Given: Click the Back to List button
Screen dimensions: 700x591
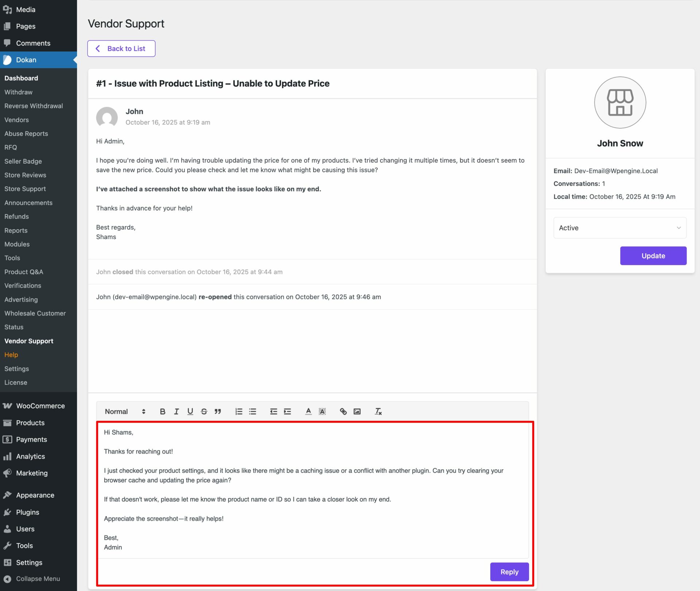Looking at the screenshot, I should (x=121, y=48).
